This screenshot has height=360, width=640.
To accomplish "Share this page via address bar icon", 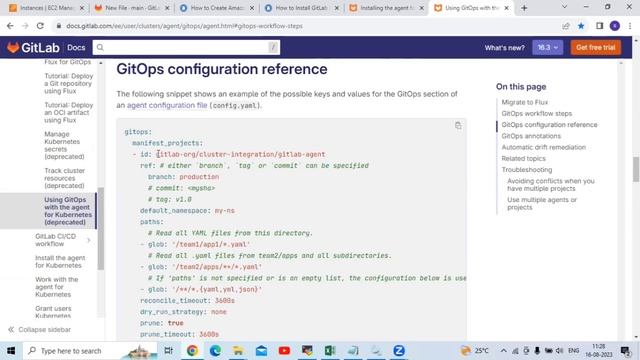I will [566, 26].
